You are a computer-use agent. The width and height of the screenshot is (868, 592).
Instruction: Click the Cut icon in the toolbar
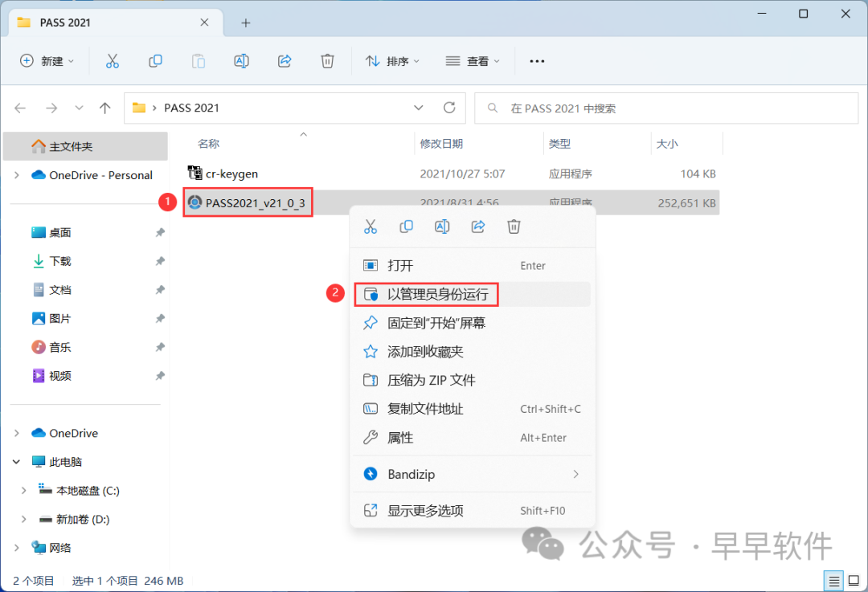112,61
